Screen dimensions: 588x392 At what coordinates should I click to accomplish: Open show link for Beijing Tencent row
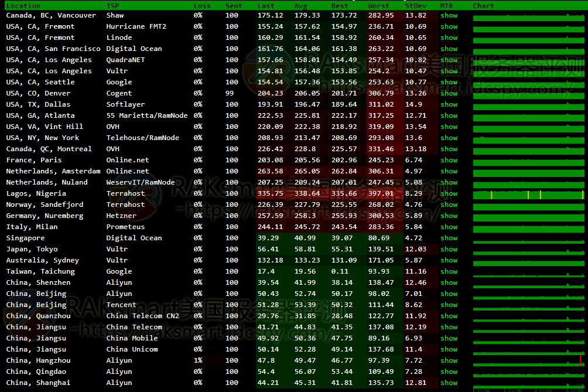pyautogui.click(x=449, y=305)
